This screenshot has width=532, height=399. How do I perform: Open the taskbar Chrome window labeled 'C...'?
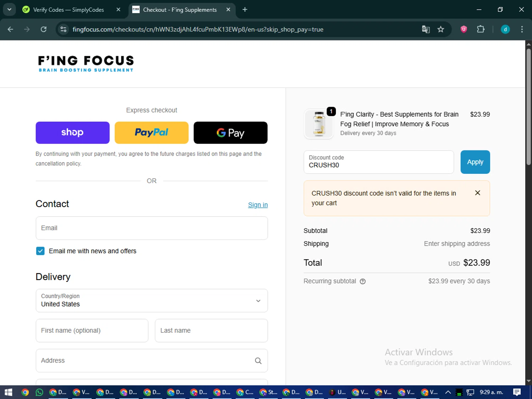point(245,392)
